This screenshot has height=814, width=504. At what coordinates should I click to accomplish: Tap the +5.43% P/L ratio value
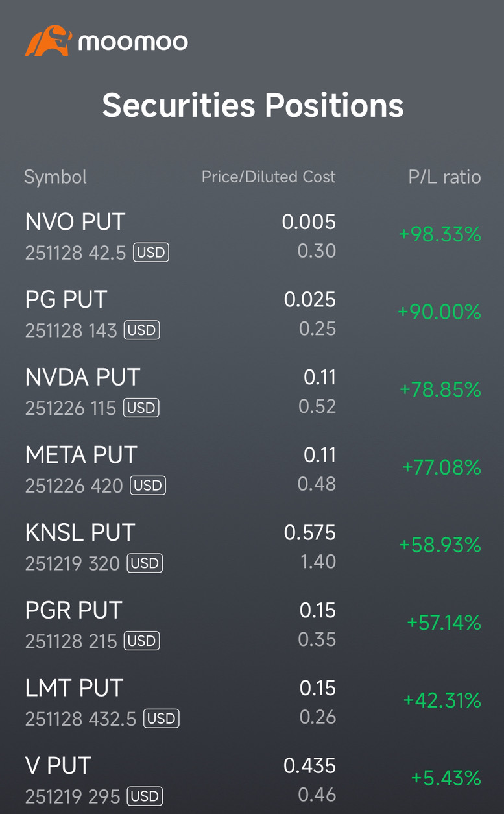tap(446, 778)
